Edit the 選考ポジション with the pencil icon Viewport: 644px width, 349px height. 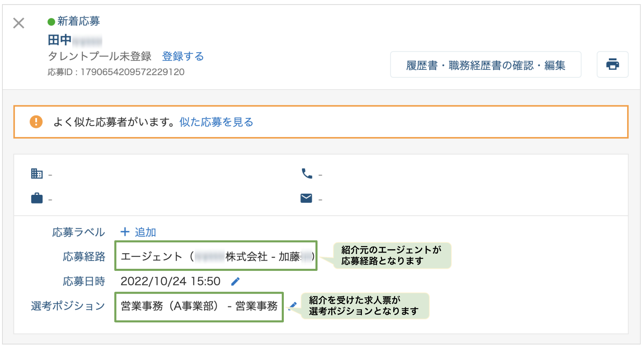click(x=293, y=306)
